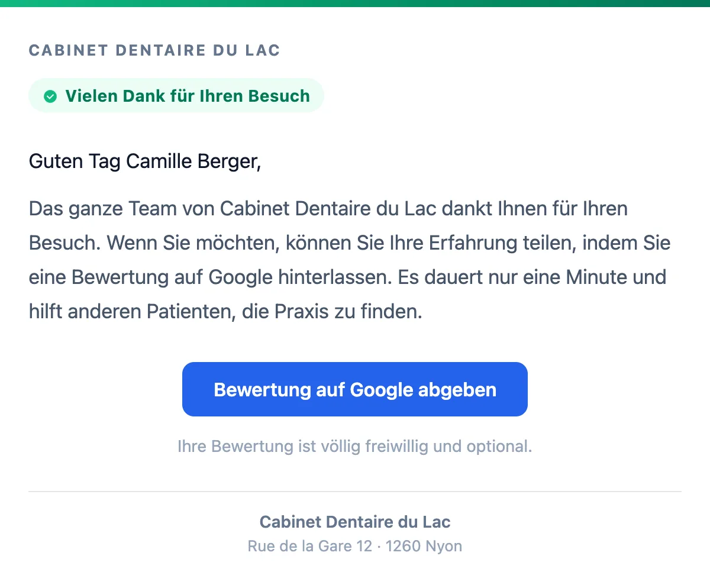The width and height of the screenshot is (710, 588).
Task: Click the address 'Rue de la Gare 12 · 1260 Nyon'
Action: [355, 545]
